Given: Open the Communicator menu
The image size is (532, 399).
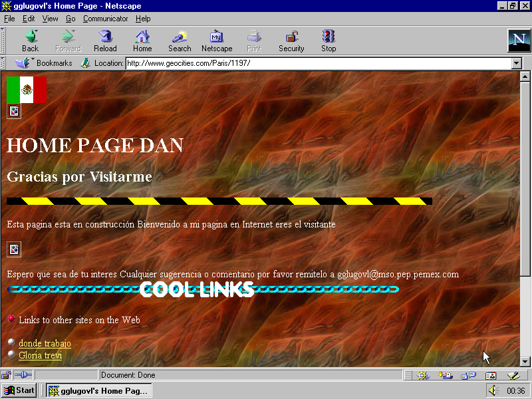Looking at the screenshot, I should coord(105,19).
